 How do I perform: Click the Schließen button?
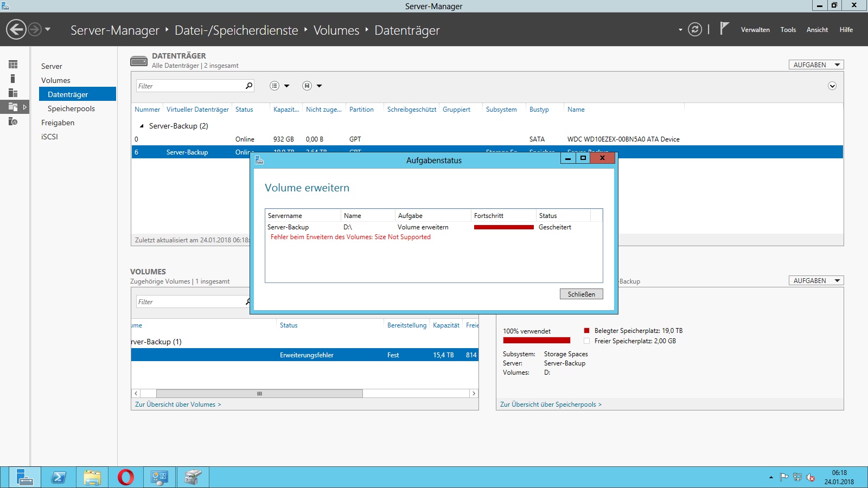581,294
